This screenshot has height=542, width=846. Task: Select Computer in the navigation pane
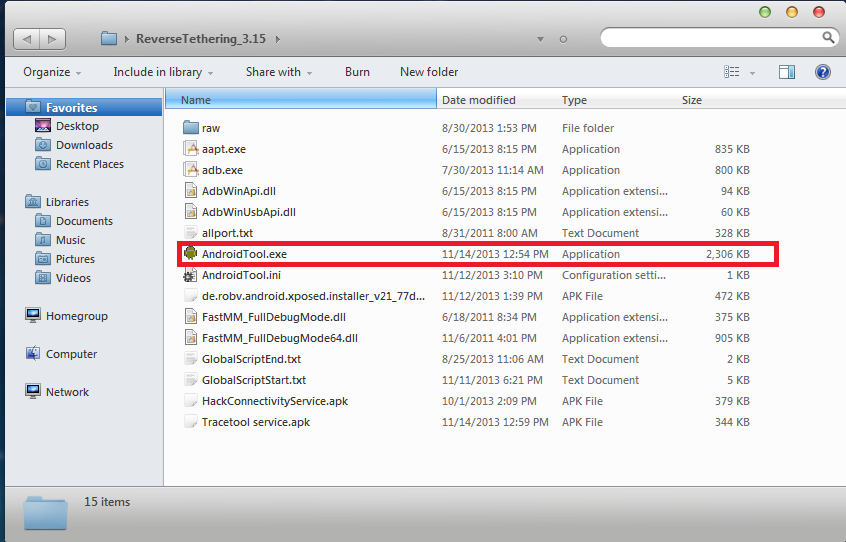click(71, 354)
